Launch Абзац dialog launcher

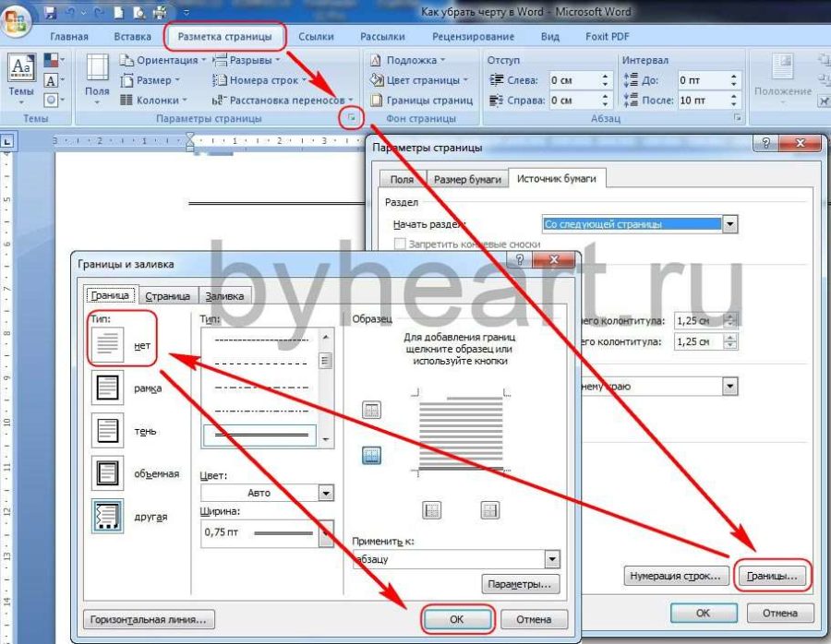click(737, 118)
